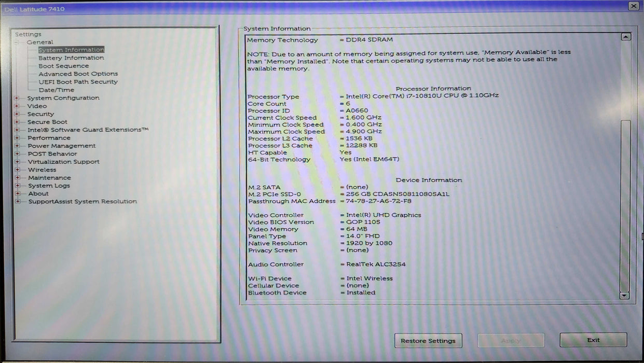Click the Exit button
The height and width of the screenshot is (363, 644).
(593, 340)
